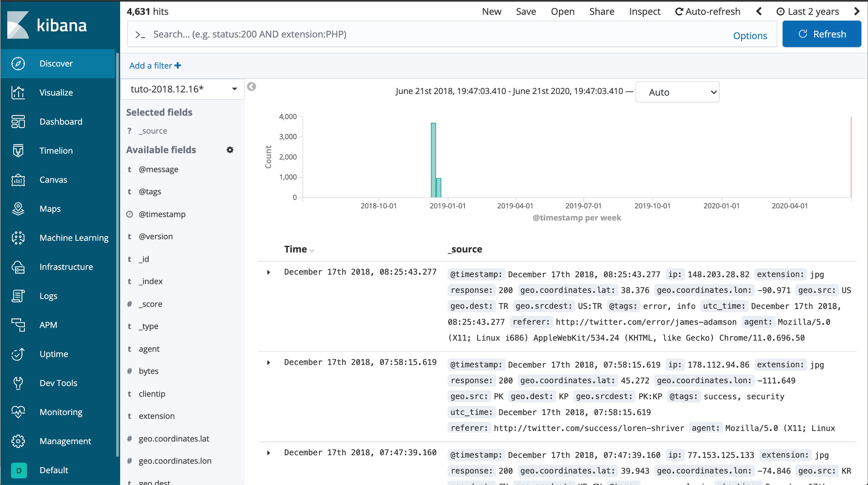Open the Visualize section icon
Screen dimensions: 868x485
pos(18,92)
